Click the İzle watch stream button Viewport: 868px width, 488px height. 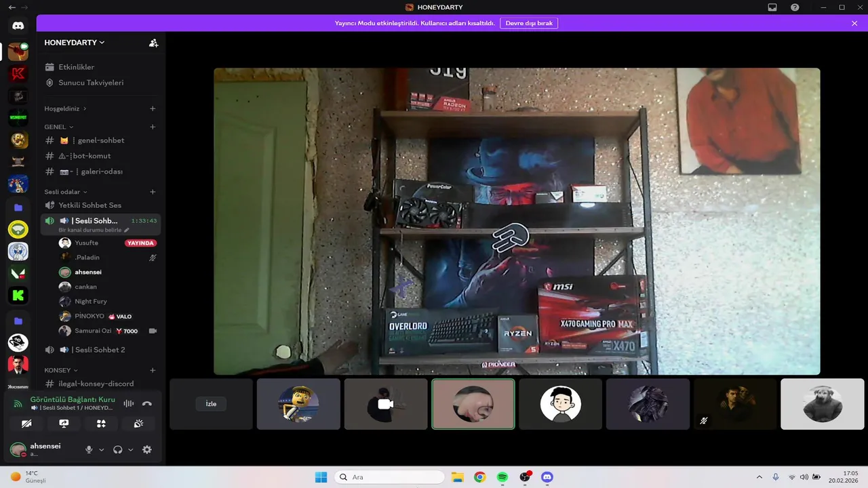click(211, 404)
